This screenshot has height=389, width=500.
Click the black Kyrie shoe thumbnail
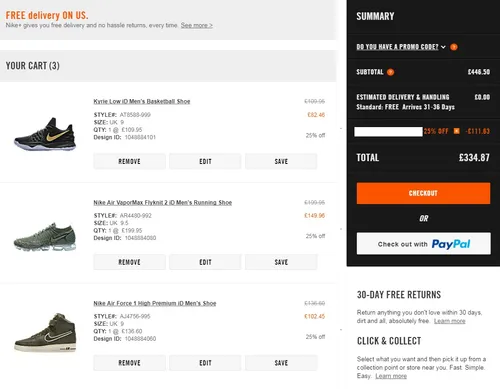pyautogui.click(x=45, y=134)
